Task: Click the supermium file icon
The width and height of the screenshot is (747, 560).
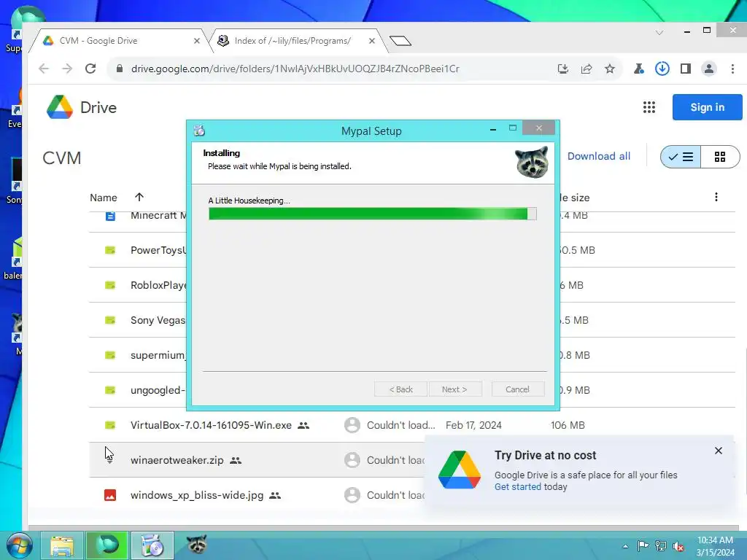Action: click(110, 355)
